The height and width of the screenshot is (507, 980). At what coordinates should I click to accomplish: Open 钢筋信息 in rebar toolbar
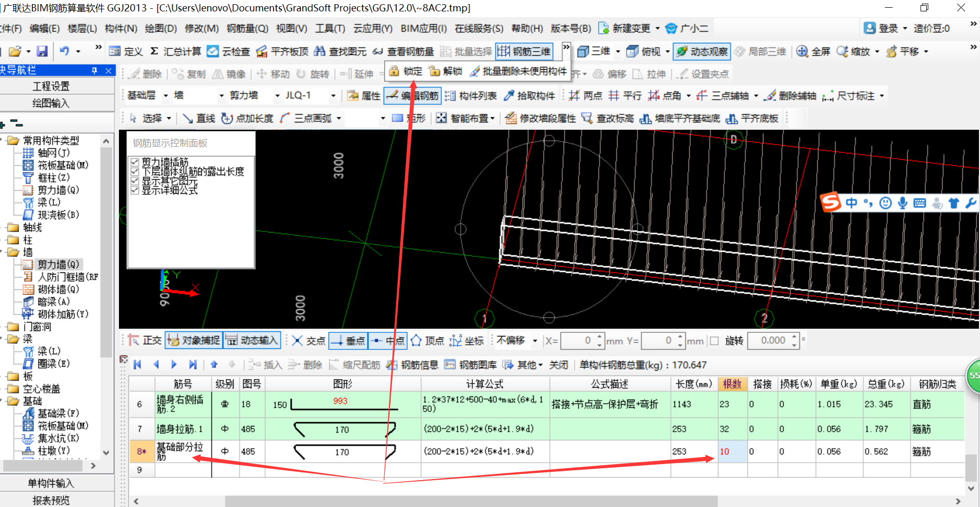click(412, 365)
